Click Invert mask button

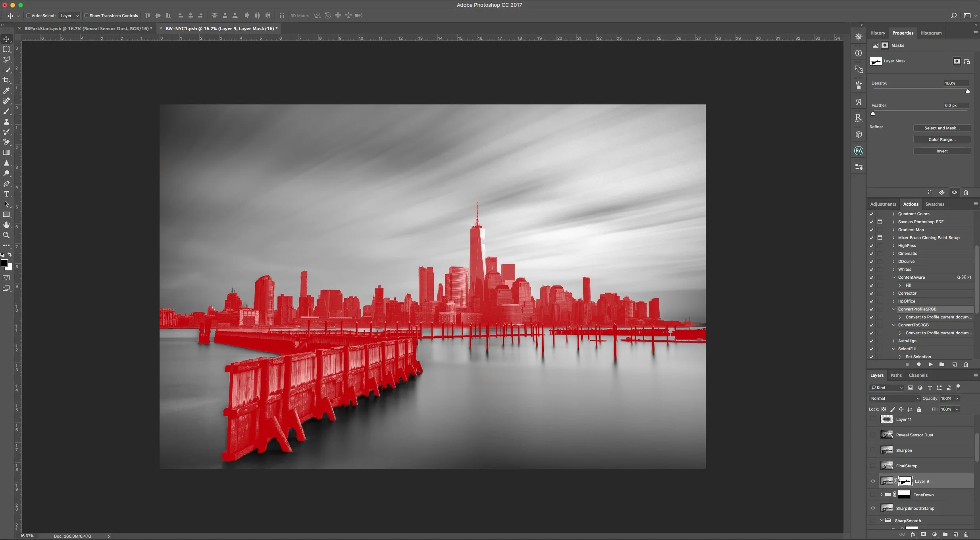tap(942, 151)
